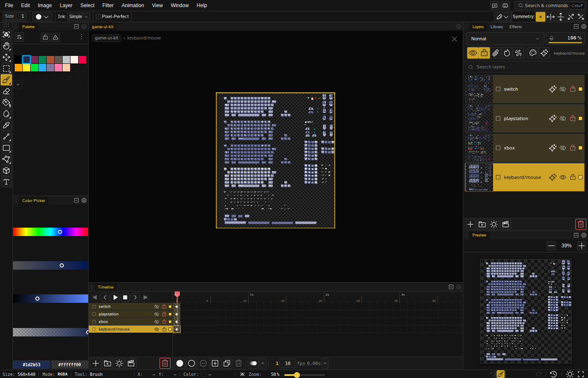588x378 pixels.
Task: Click the vertical symmetry icon
Action: 561,17
